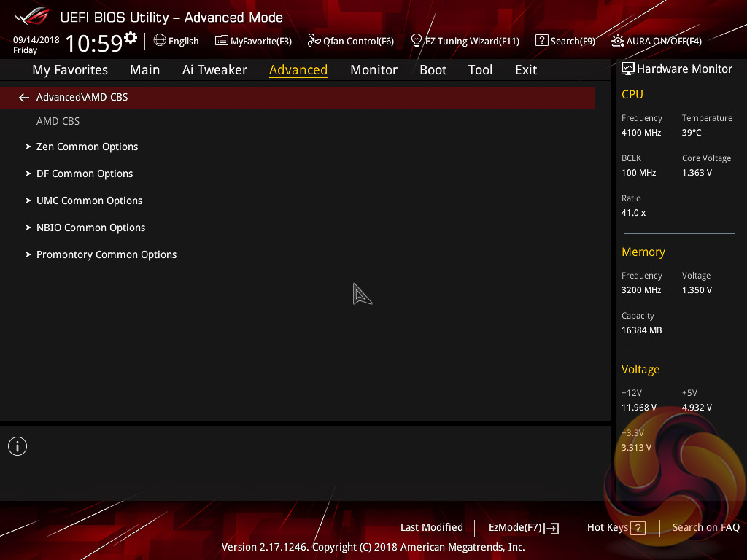Go to the Monitor tab
This screenshot has height=560, width=747.
tap(374, 70)
